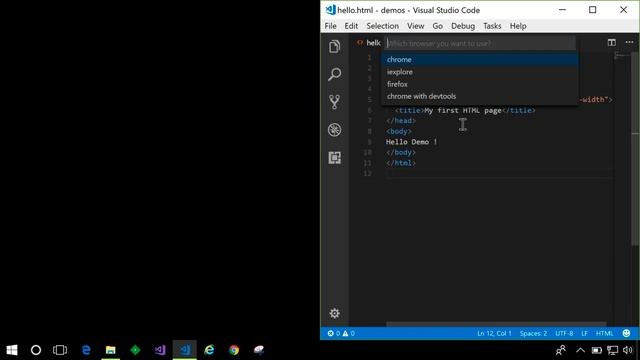Open the Manage gear icon

coord(334,313)
